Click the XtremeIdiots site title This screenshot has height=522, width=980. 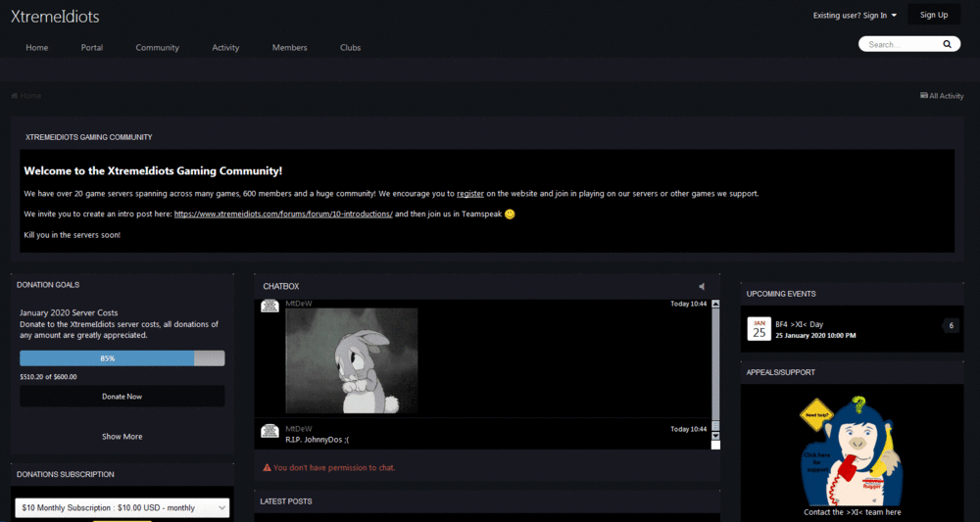[x=55, y=17]
